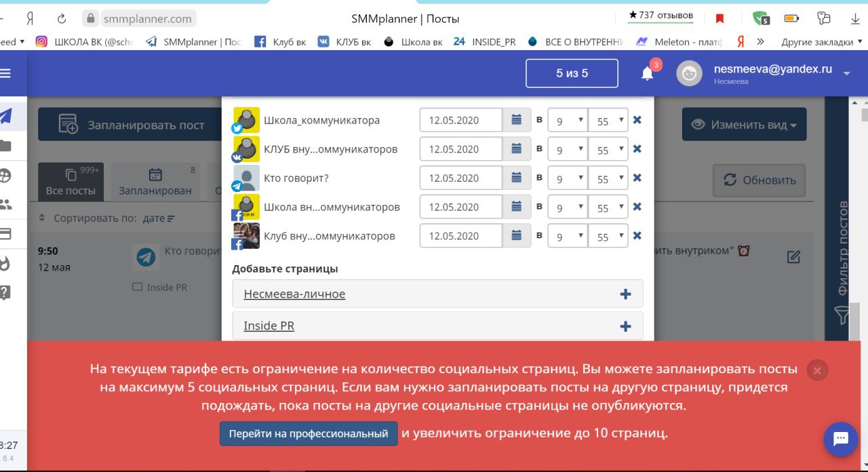Click the red bookmark icon in browser
This screenshot has width=868, height=472.
point(720,18)
